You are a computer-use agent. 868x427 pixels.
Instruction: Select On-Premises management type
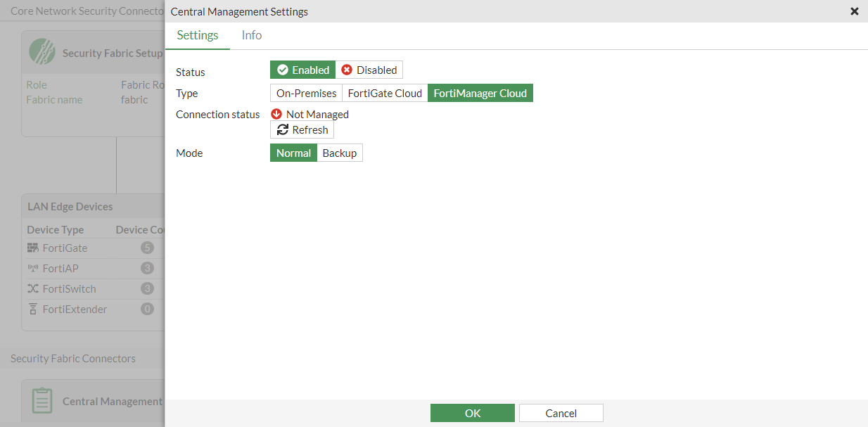pyautogui.click(x=306, y=93)
